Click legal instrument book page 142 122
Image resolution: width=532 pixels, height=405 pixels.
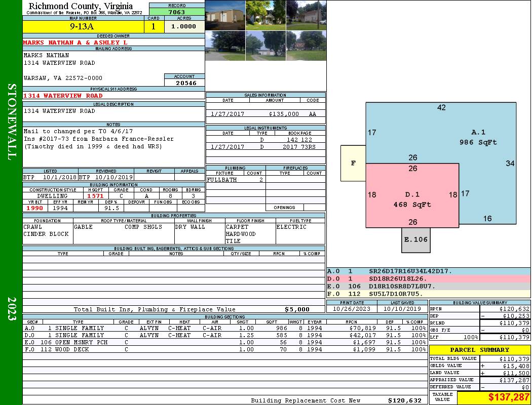[x=299, y=139]
